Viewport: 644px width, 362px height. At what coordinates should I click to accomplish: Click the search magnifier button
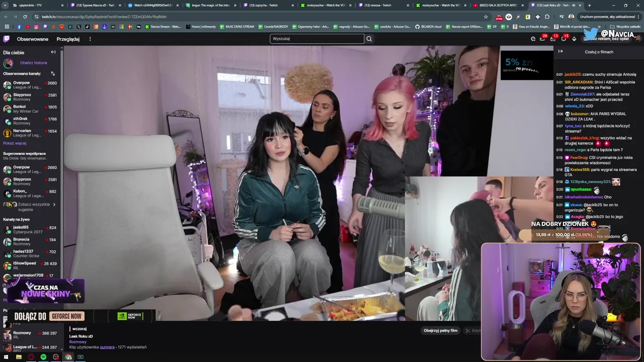click(369, 39)
